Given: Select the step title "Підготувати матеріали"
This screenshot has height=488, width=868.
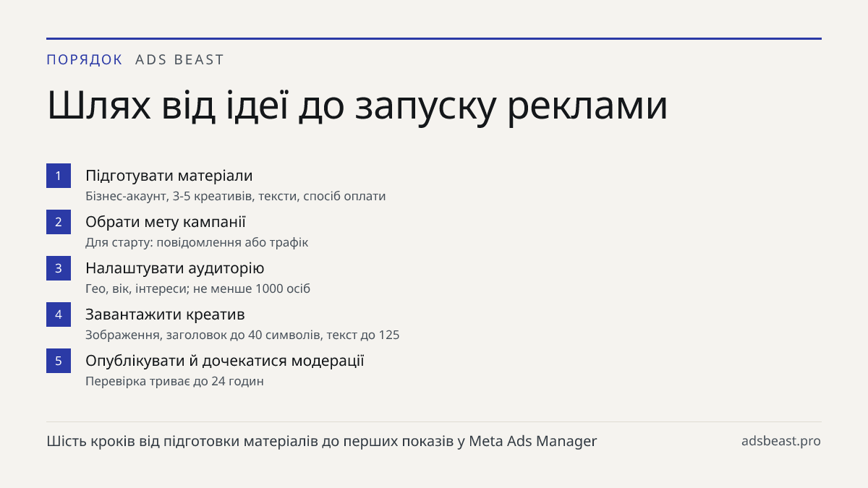Looking at the screenshot, I should [x=169, y=176].
